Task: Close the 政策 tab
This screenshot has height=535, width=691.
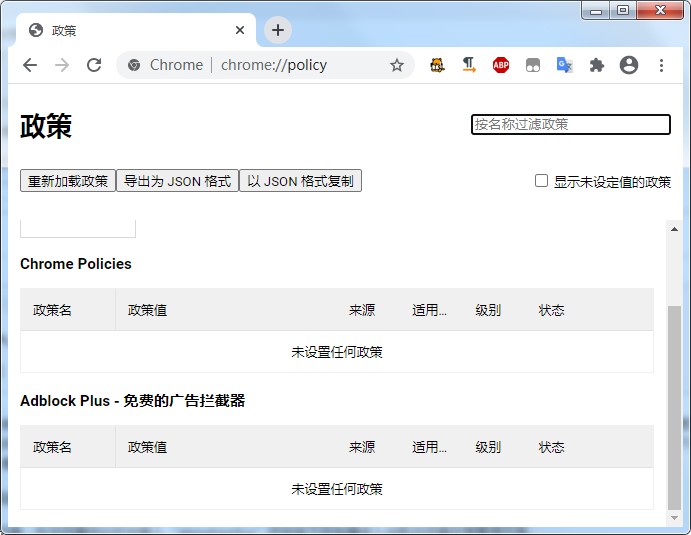Action: tap(240, 30)
